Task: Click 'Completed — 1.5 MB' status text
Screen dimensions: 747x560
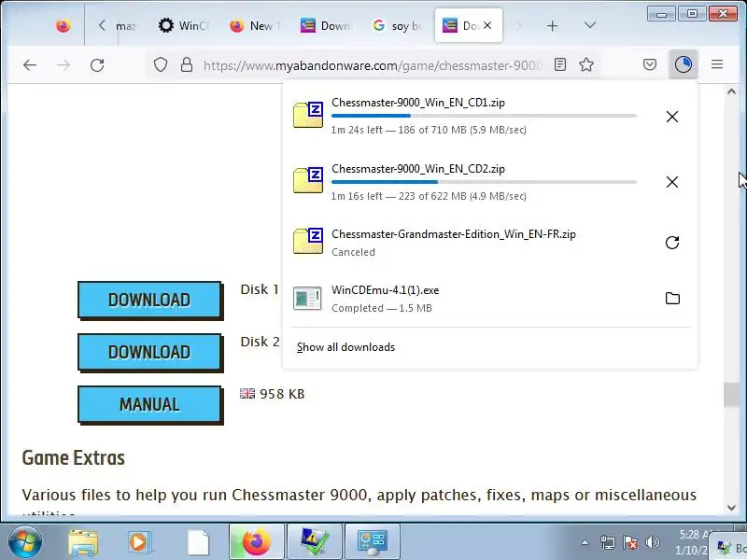Action: coord(382,308)
